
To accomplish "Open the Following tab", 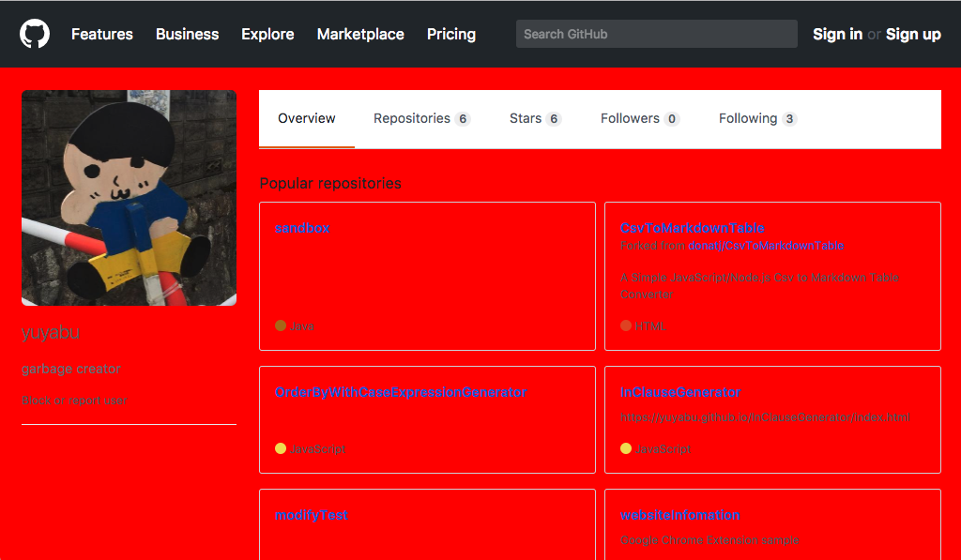I will (757, 119).
